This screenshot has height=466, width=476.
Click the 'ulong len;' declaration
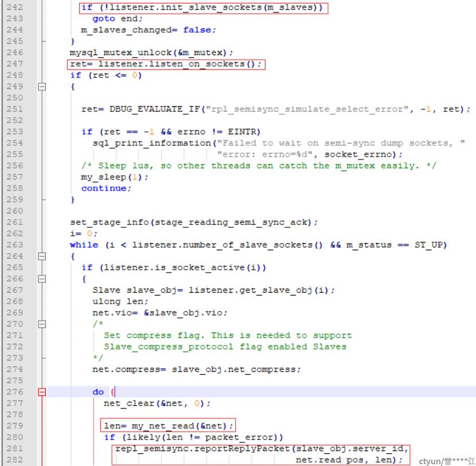pyautogui.click(x=120, y=302)
